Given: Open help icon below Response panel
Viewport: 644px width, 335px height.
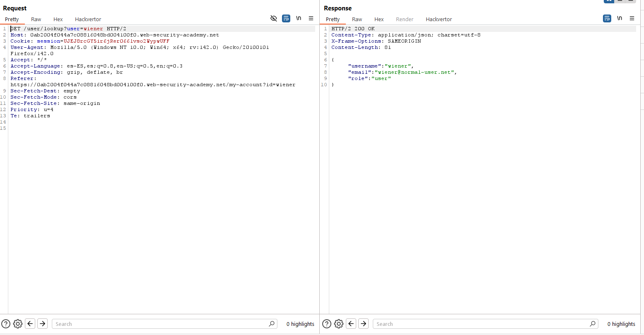Looking at the screenshot, I should [327, 324].
